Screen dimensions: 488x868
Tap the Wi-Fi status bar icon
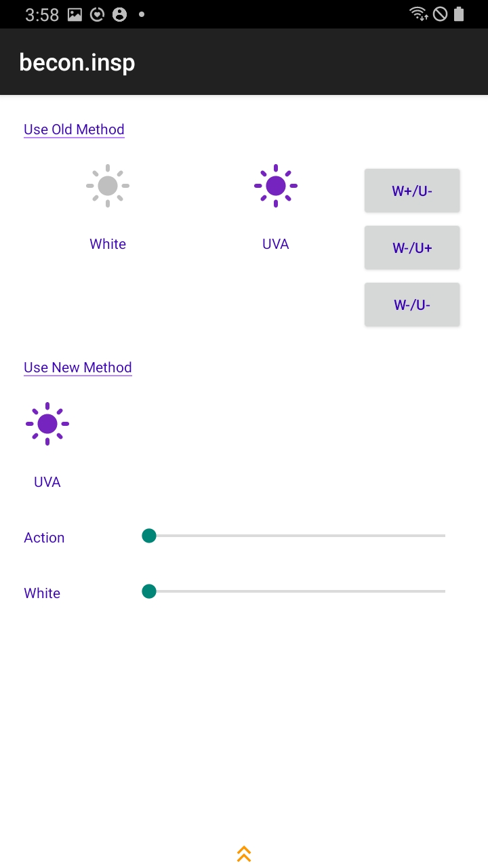[x=419, y=14]
